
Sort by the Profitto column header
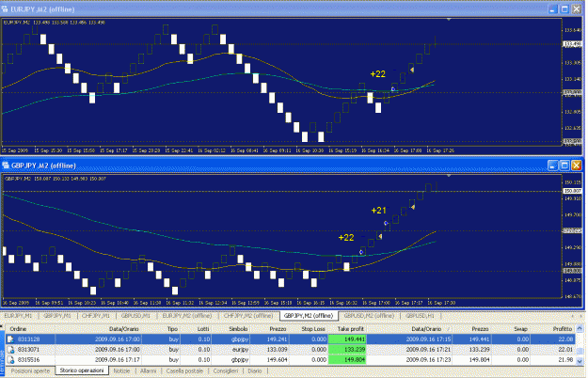(x=562, y=329)
